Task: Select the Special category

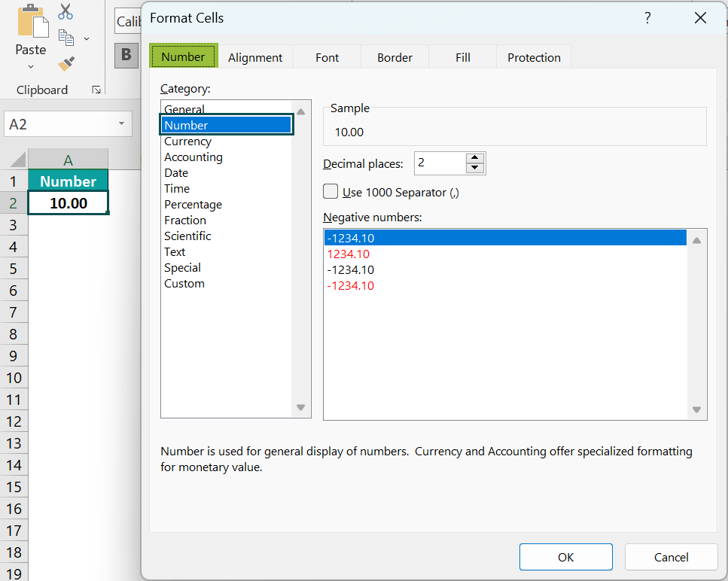Action: pyautogui.click(x=227, y=267)
